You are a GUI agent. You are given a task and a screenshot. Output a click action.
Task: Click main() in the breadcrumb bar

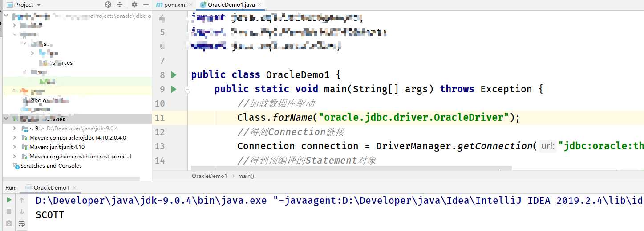pos(246,176)
